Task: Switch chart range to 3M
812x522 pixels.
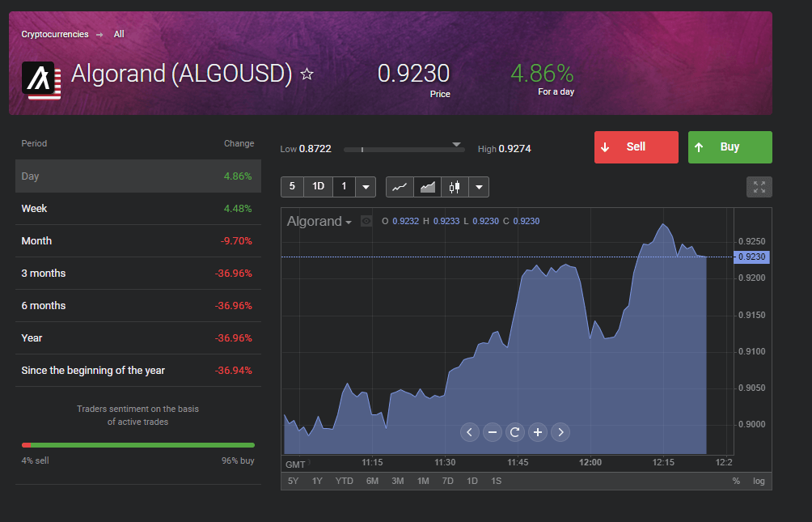Action: pyautogui.click(x=398, y=481)
